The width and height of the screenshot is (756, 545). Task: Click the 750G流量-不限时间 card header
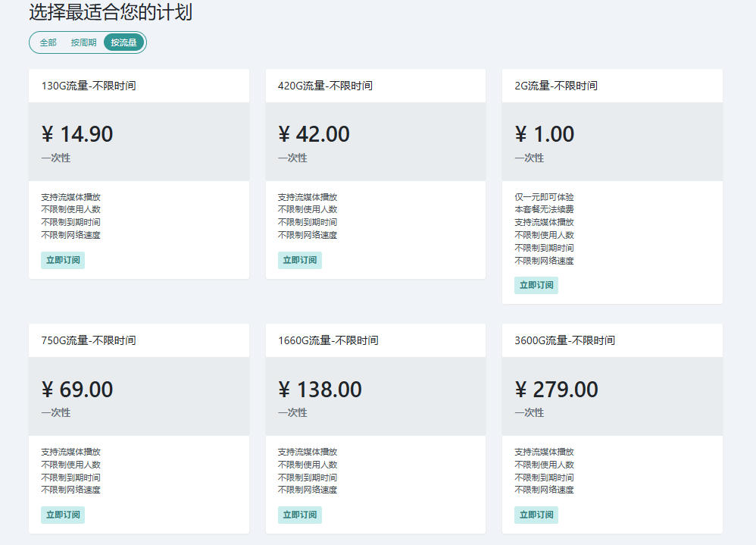pos(139,340)
